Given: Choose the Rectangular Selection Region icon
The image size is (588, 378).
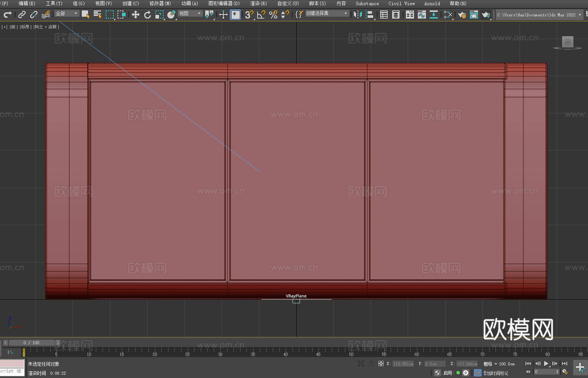Looking at the screenshot, I should tap(110, 14).
